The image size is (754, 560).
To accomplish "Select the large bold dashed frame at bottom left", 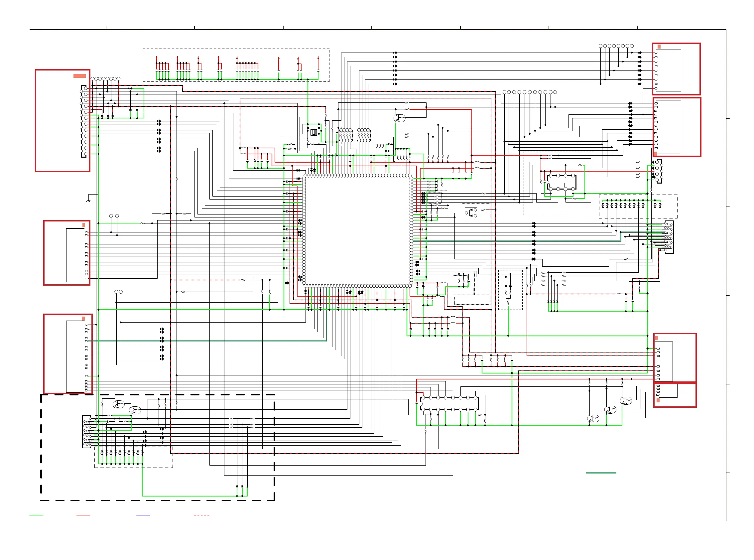I will pyautogui.click(x=158, y=448).
